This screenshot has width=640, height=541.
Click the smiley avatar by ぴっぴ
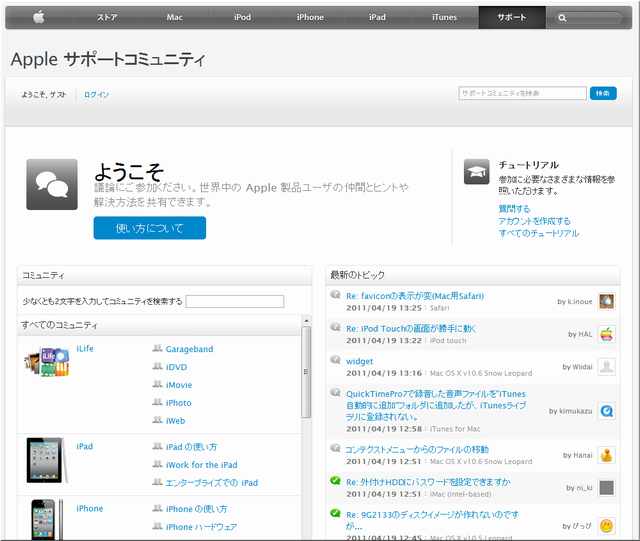click(x=607, y=526)
